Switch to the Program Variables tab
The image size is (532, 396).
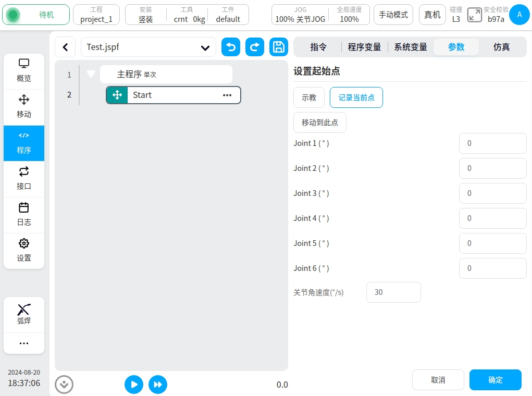[x=364, y=47]
